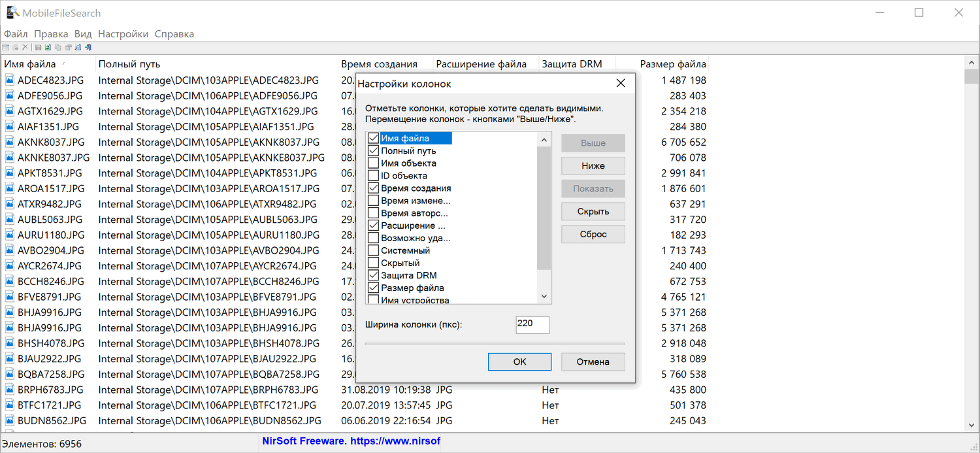This screenshot has height=453, width=980.
Task: Click the file icon next to ADEC4823.JPG
Action: coord(9,80)
